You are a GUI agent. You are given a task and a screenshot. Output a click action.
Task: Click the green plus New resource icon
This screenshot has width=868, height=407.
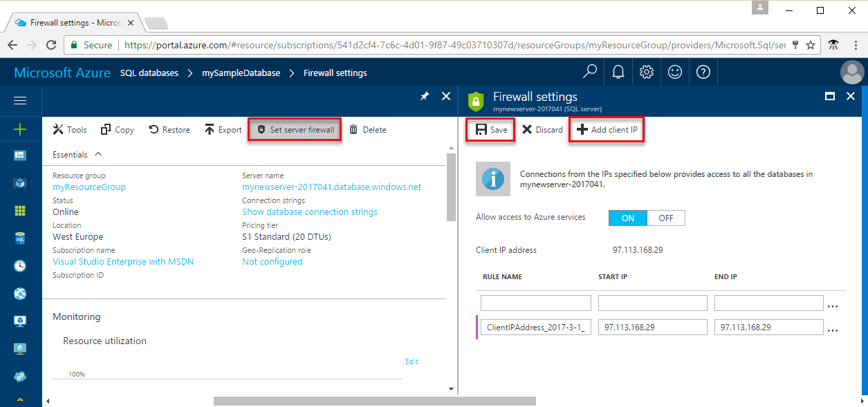click(20, 129)
